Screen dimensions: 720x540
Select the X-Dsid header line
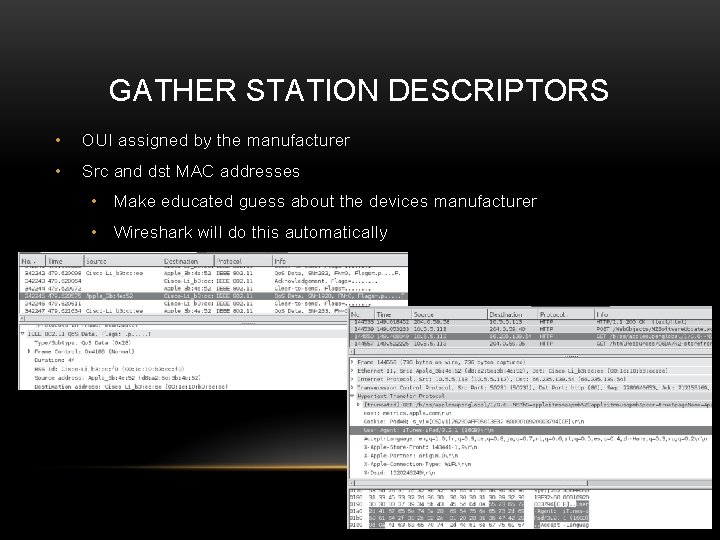(399, 472)
